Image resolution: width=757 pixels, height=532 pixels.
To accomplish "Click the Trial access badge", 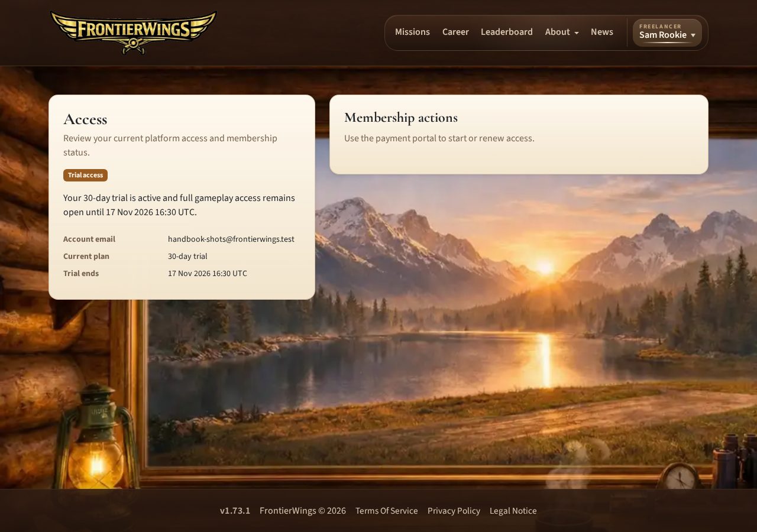I will (85, 175).
